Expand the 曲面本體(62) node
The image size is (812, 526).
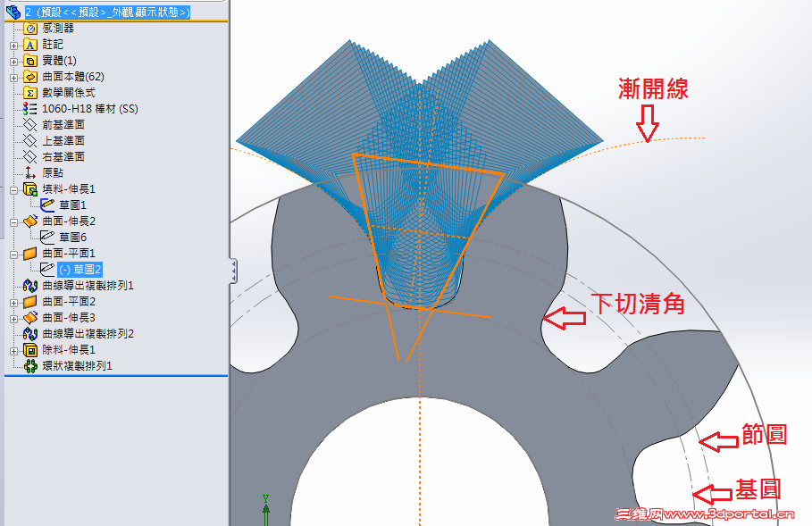[x=14, y=78]
